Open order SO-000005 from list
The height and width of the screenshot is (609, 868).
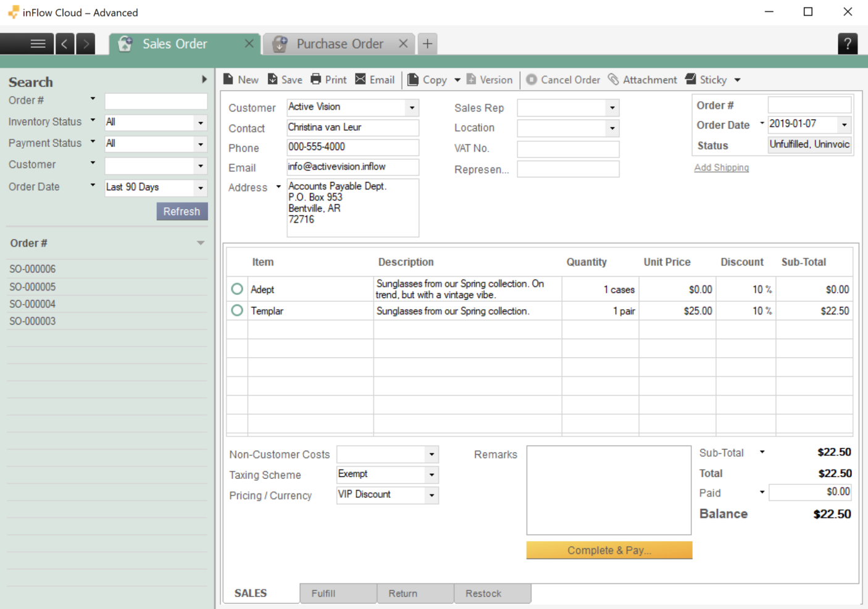click(107, 287)
